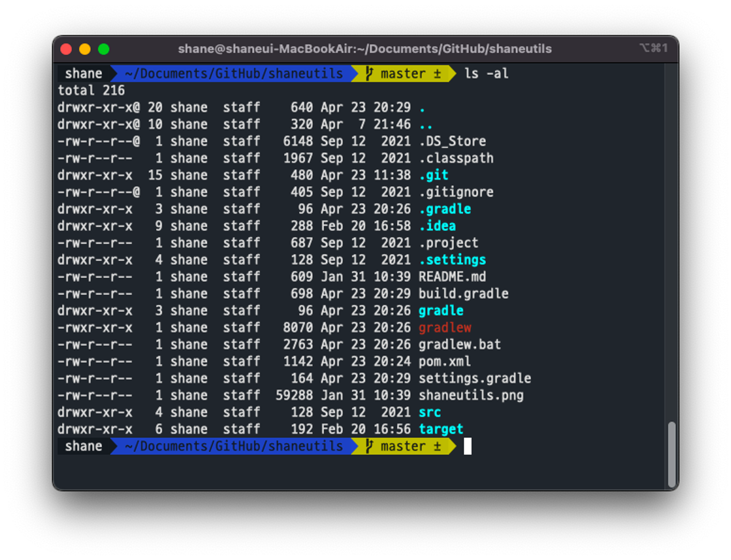This screenshot has height=560, width=731.
Task: Click the blue path segment in bottom prompt
Action: click(234, 446)
